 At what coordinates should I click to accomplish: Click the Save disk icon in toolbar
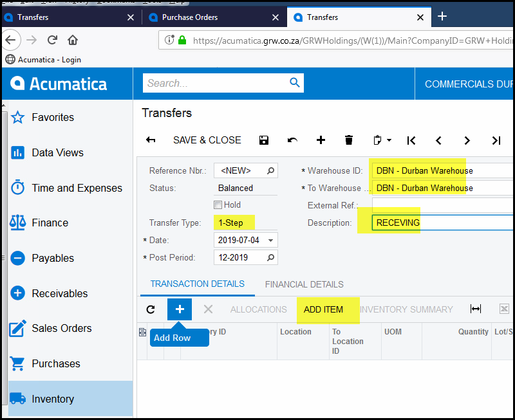click(263, 140)
